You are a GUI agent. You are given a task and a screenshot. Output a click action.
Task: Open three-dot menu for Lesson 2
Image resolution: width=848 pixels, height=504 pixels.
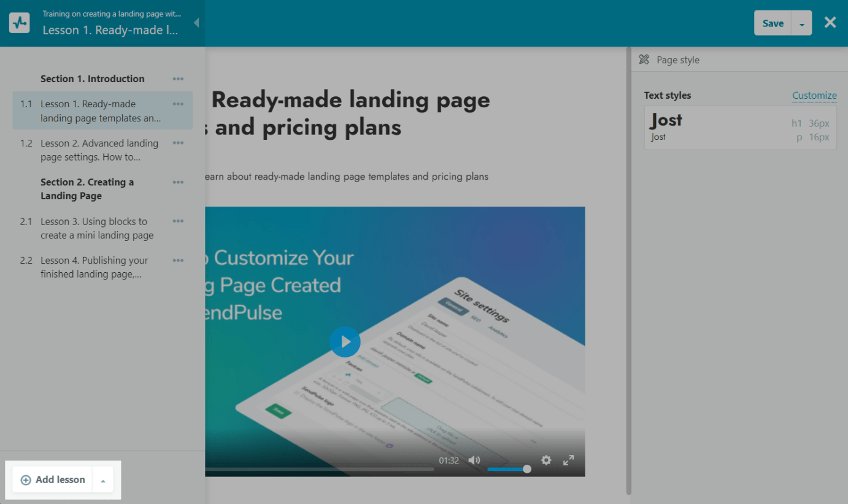[x=178, y=143]
